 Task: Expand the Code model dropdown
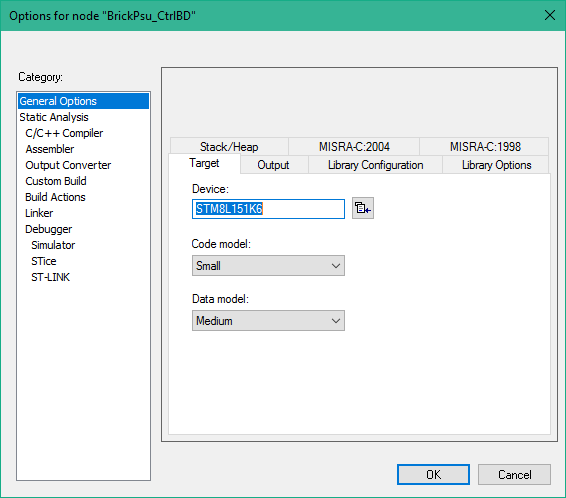[x=268, y=266]
